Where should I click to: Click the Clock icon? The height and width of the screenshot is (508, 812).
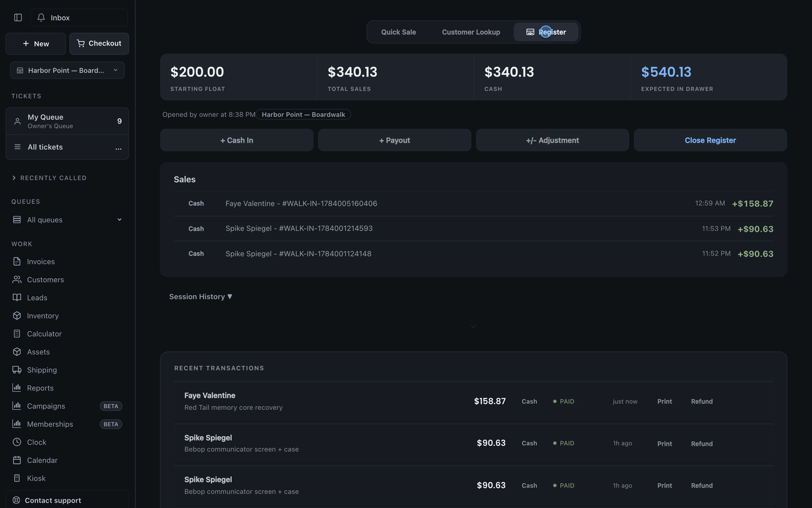(17, 442)
